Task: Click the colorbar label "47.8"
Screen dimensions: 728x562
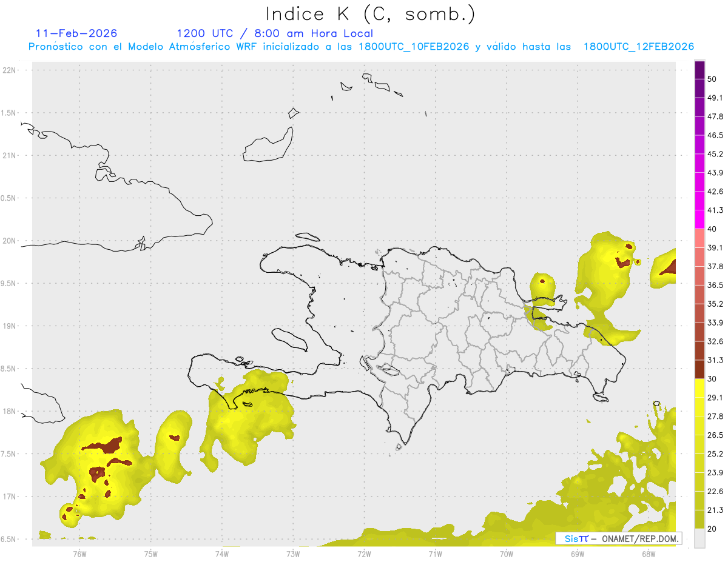Action: click(715, 116)
